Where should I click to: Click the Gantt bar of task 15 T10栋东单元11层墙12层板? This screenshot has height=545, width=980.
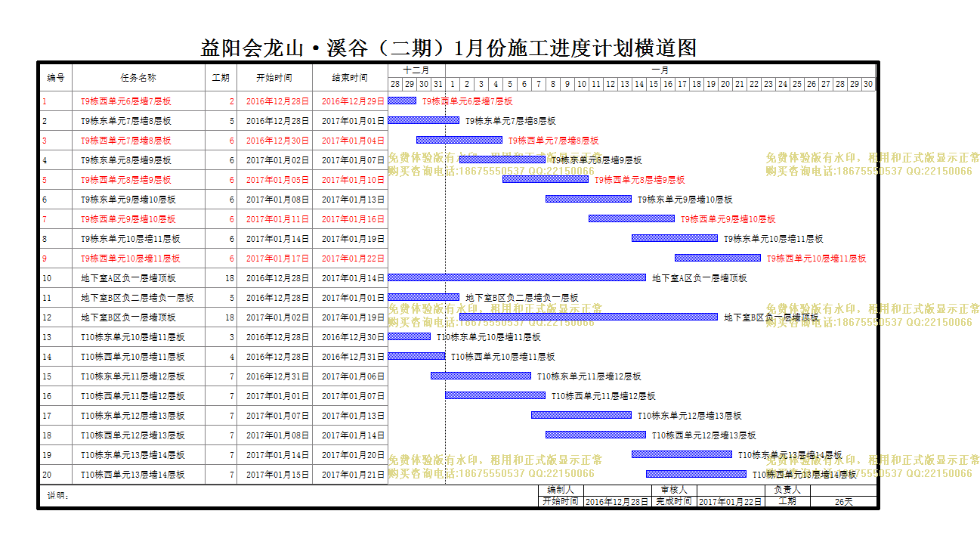[x=481, y=376]
